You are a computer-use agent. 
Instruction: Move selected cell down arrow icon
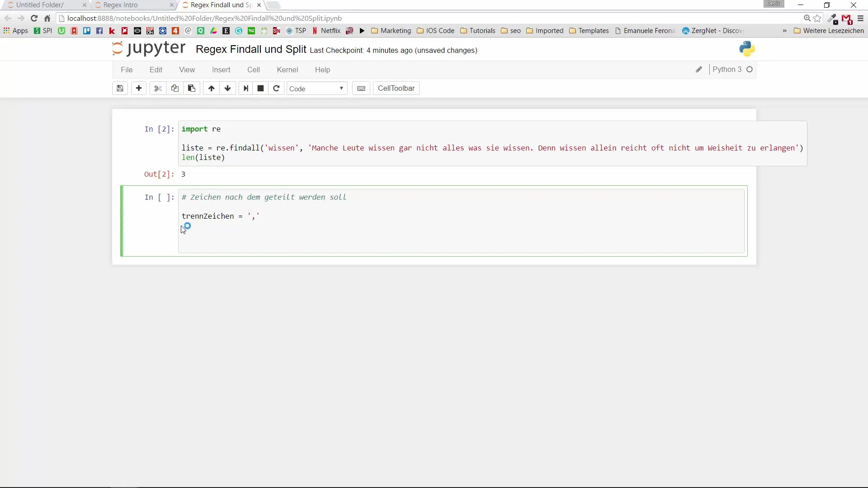point(228,89)
